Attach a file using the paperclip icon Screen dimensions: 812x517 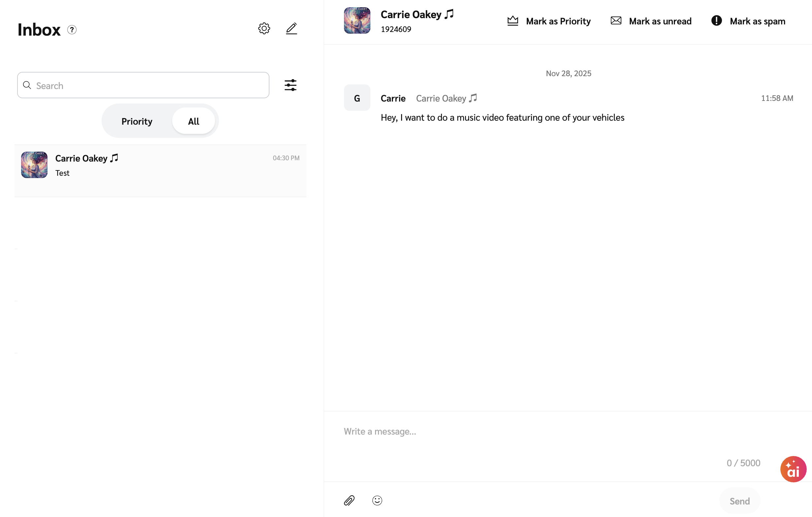pyautogui.click(x=349, y=501)
